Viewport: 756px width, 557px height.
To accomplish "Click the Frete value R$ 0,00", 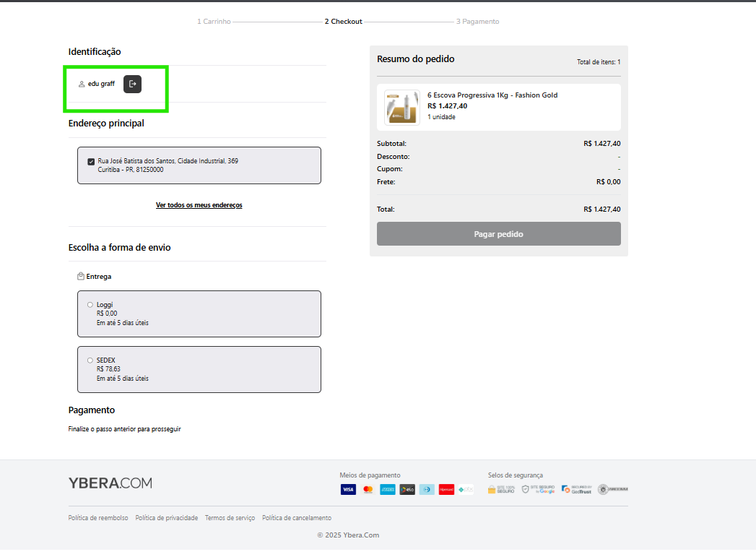I will tap(609, 182).
